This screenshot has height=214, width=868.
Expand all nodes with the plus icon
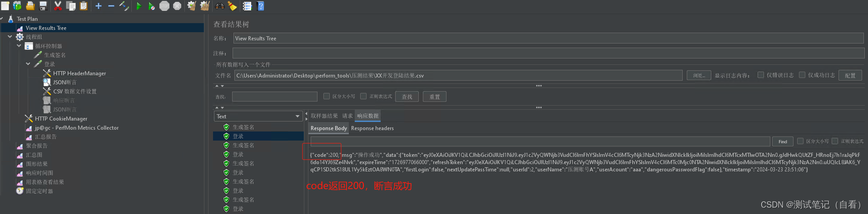pos(99,6)
